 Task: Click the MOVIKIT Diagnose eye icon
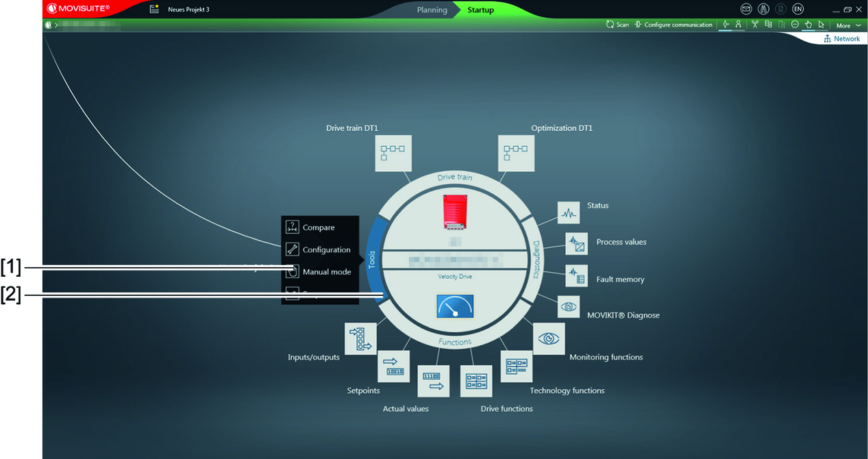point(569,307)
